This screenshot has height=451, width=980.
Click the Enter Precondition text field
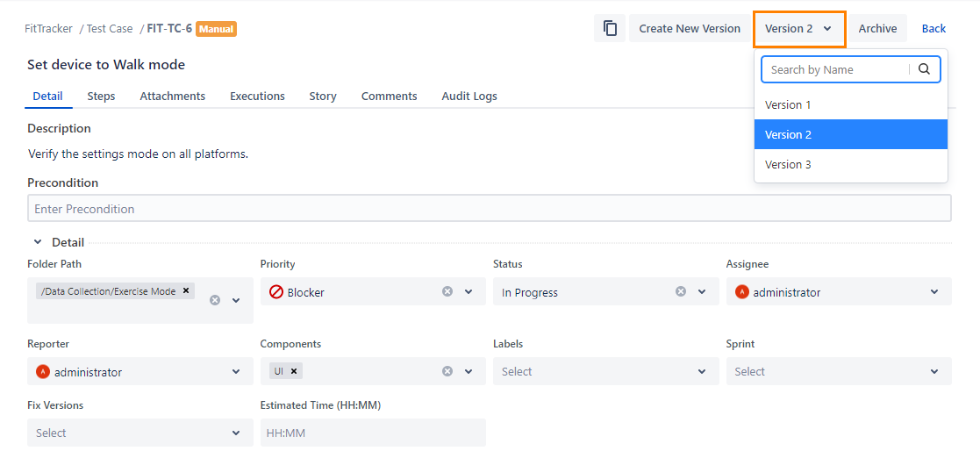point(489,209)
